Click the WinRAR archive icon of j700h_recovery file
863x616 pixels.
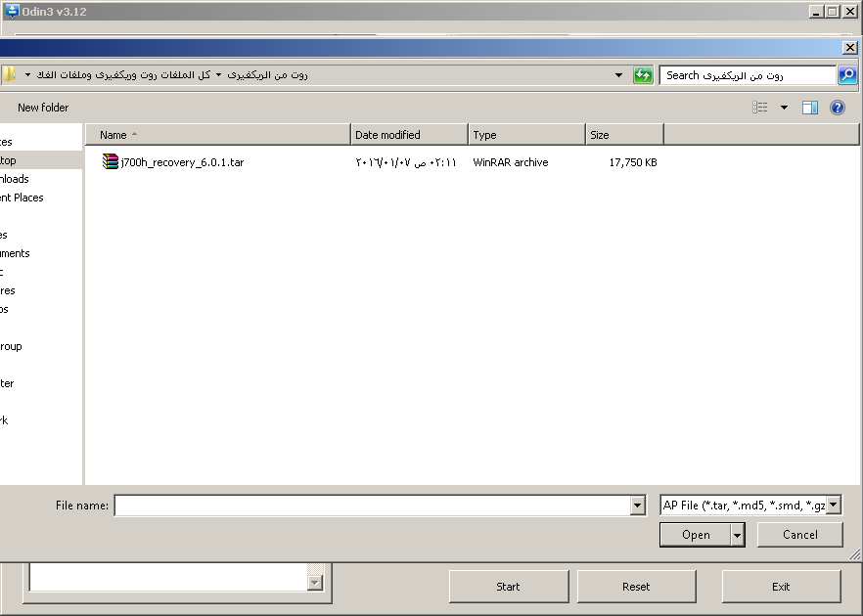click(110, 161)
